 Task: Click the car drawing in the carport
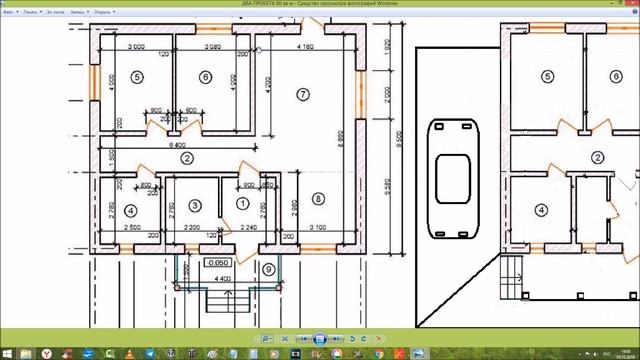453,179
